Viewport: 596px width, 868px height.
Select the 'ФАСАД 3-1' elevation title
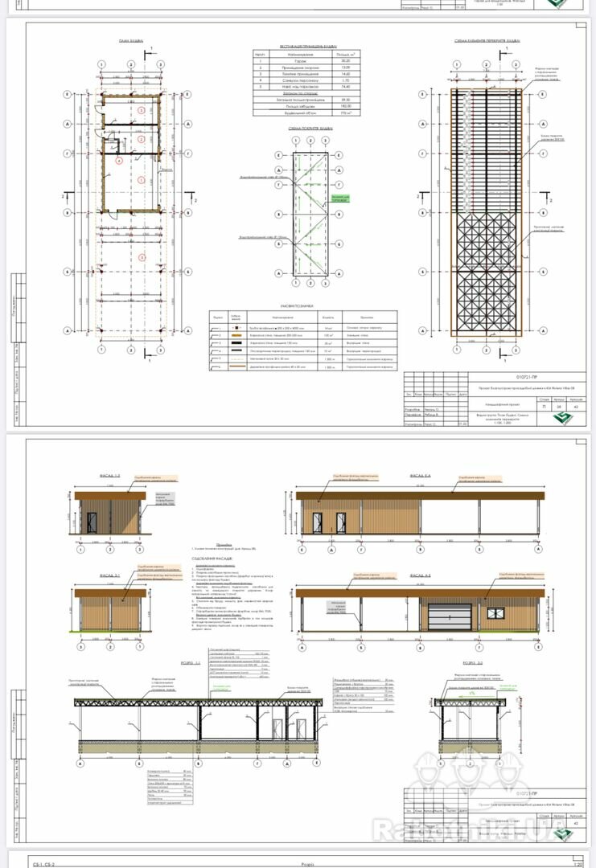tap(109, 575)
